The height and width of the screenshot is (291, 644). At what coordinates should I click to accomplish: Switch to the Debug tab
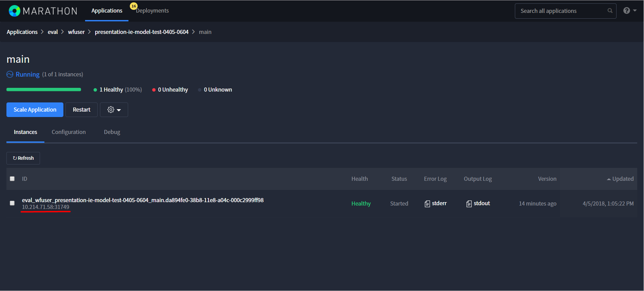[112, 132]
